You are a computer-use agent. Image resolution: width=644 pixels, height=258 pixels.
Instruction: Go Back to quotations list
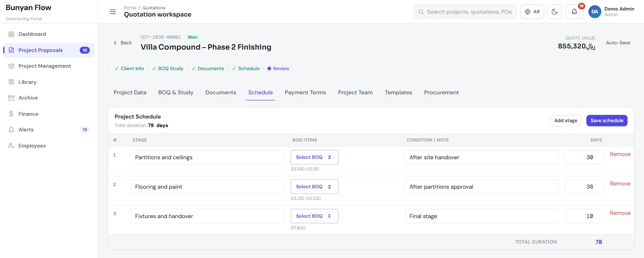(x=123, y=43)
